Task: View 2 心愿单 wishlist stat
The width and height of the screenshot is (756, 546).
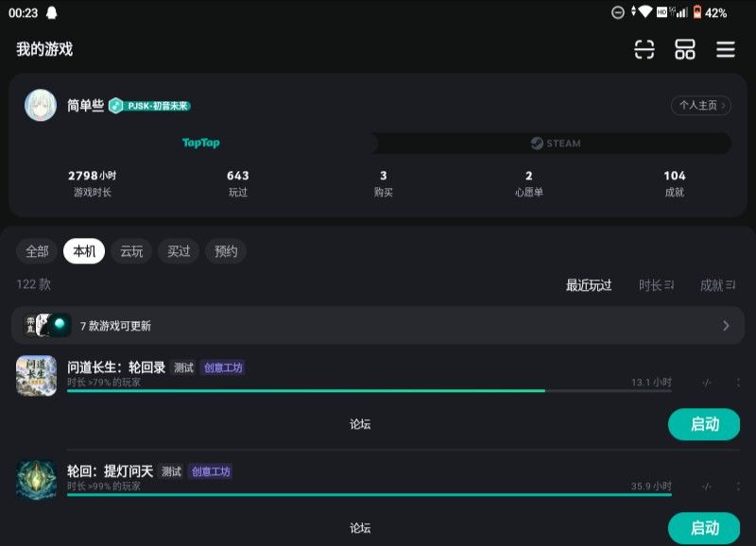Action: (529, 183)
